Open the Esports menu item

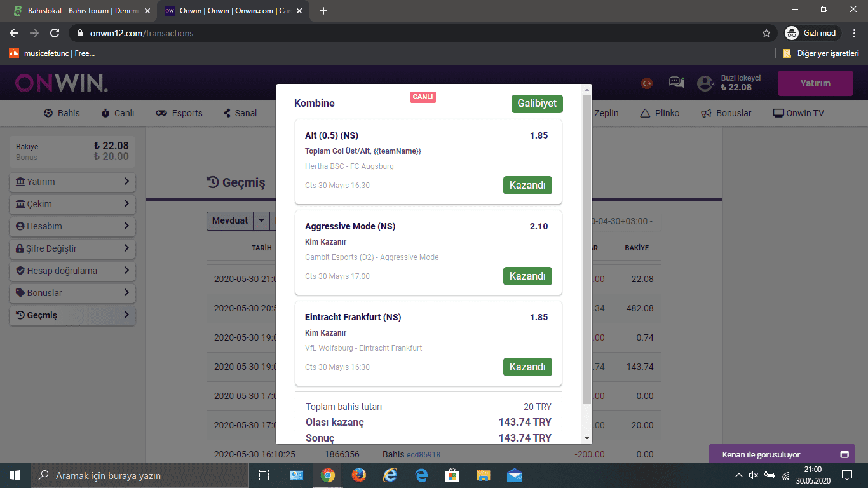179,113
